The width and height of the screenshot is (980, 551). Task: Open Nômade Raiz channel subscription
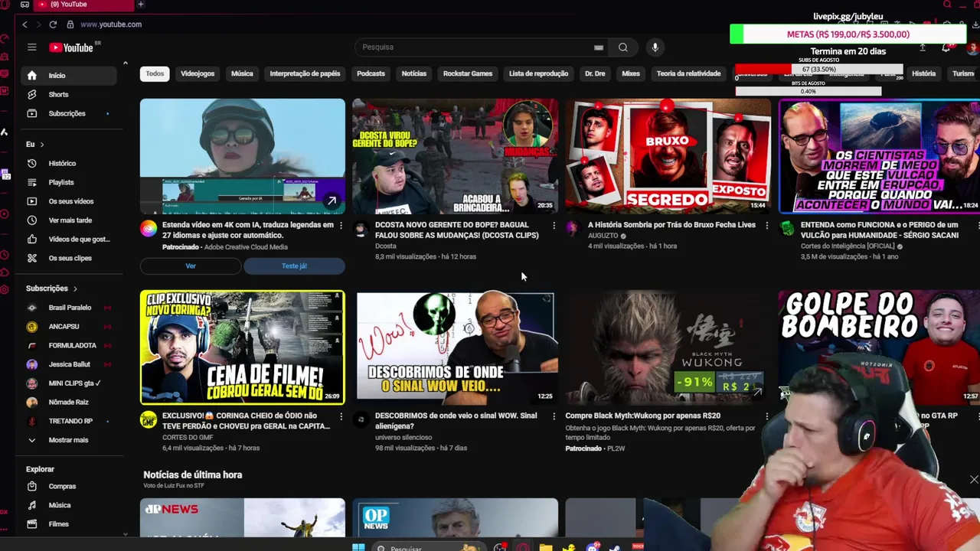[x=69, y=402]
